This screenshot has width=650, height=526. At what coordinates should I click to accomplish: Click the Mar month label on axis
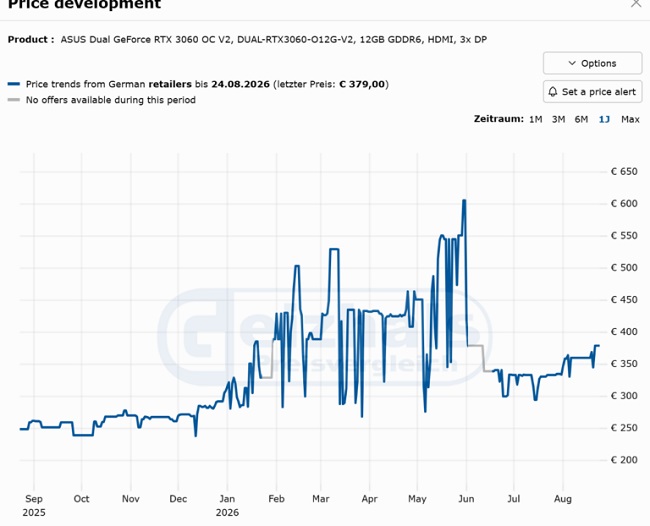pyautogui.click(x=320, y=499)
